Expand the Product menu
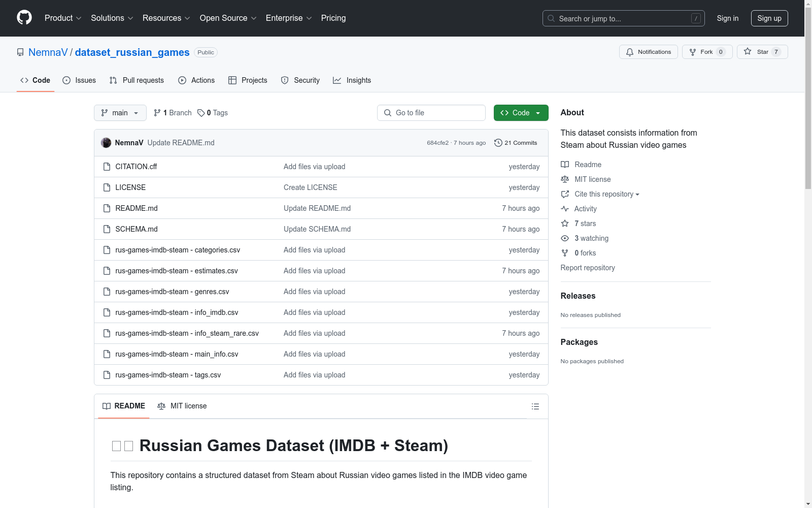 [63, 18]
